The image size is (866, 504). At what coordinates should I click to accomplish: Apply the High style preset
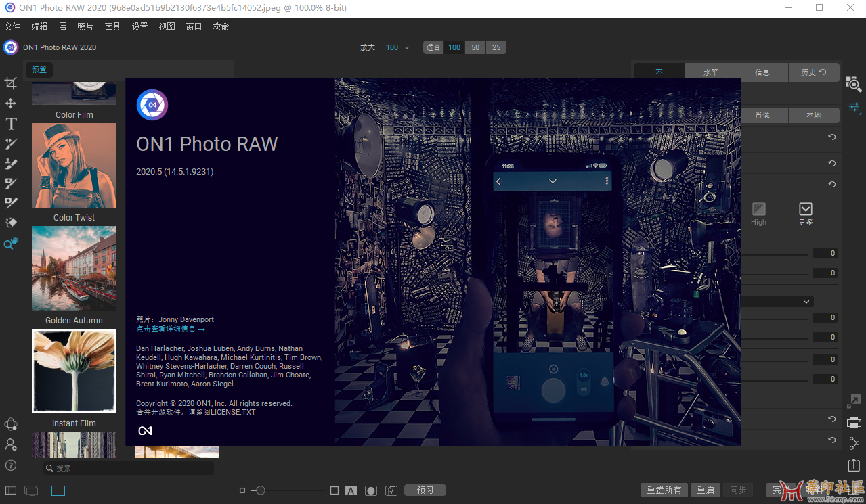tap(759, 213)
